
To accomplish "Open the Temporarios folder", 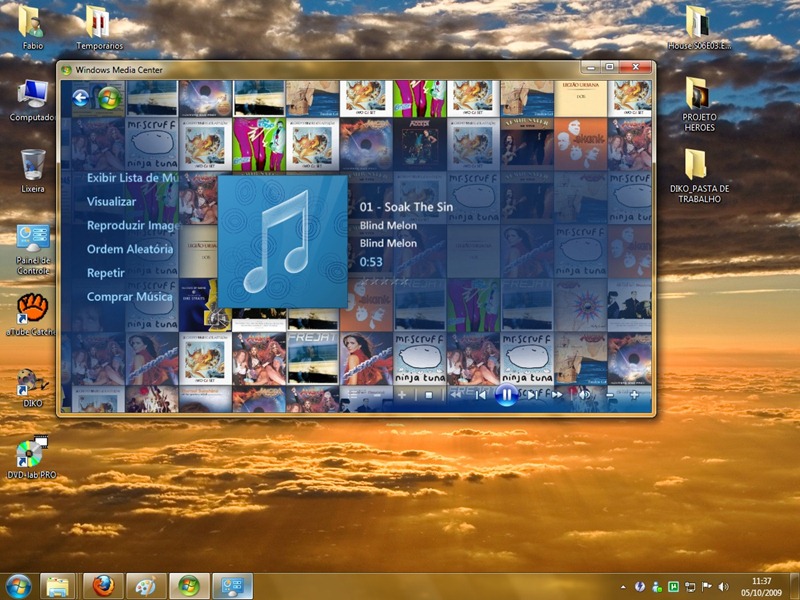I will tap(99, 27).
